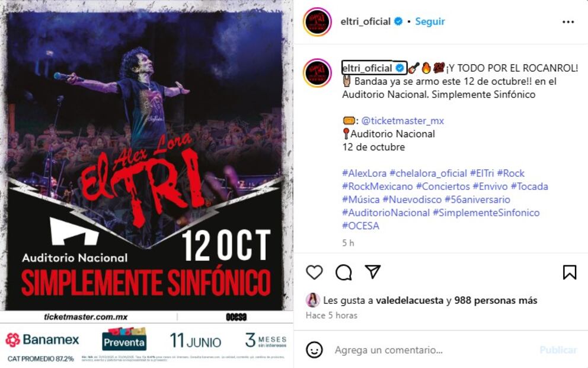Share post via paper plane icon
This screenshot has height=368, width=588.
(373, 272)
